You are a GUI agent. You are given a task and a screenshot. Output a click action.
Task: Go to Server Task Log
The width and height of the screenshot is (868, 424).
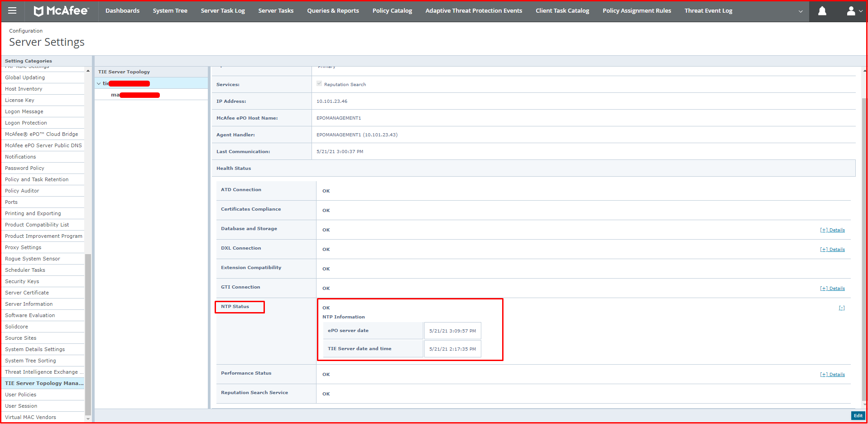tap(223, 10)
